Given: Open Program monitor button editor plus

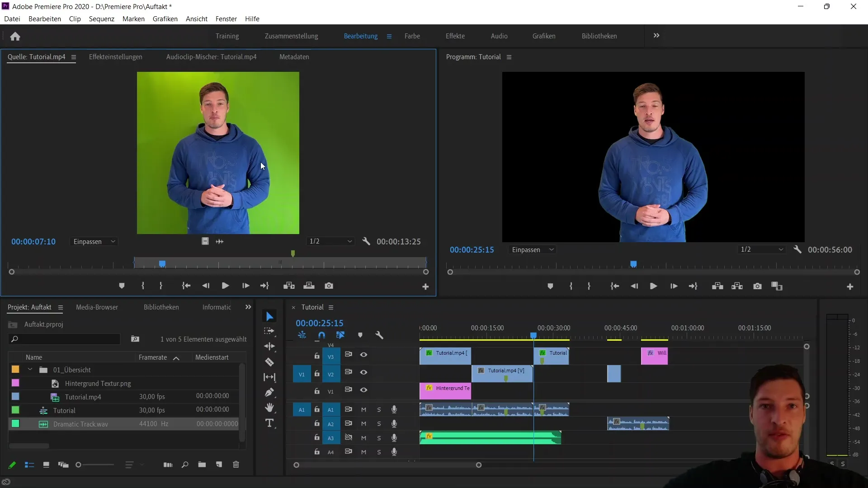Looking at the screenshot, I should click(850, 287).
